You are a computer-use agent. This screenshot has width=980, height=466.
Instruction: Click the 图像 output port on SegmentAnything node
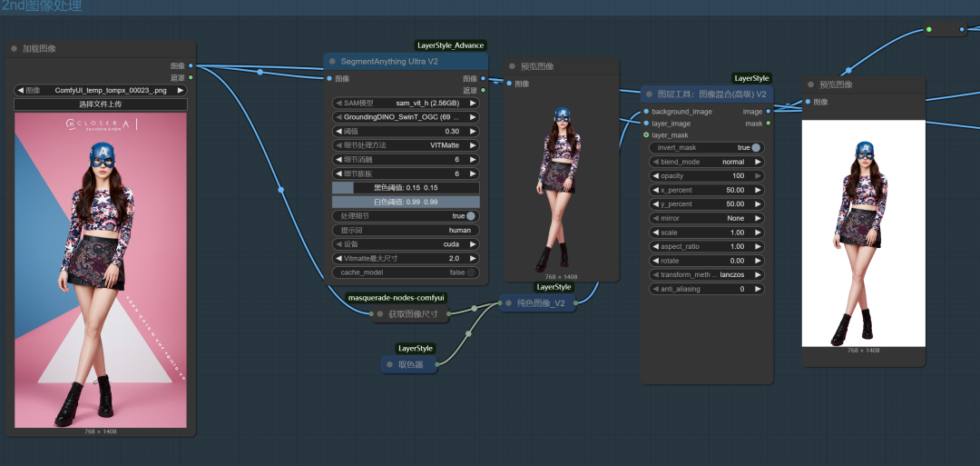(483, 79)
